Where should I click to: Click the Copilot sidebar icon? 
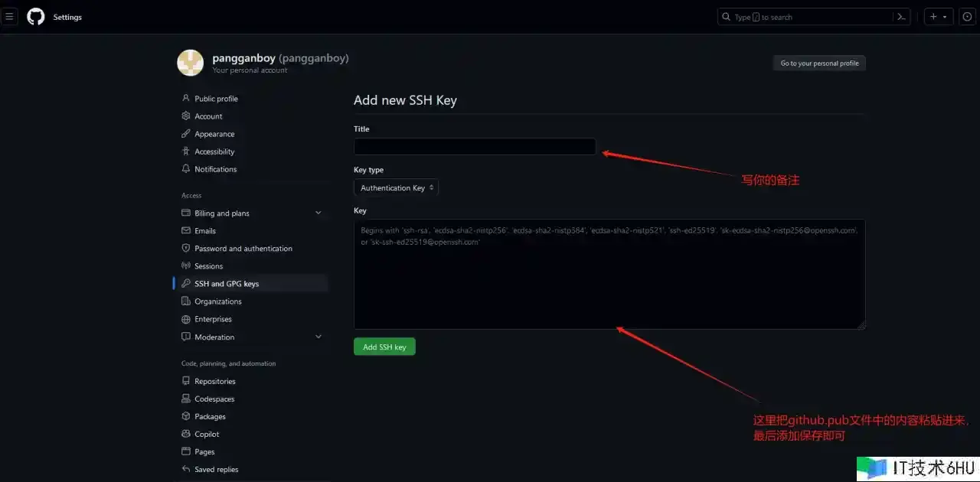[x=186, y=434]
